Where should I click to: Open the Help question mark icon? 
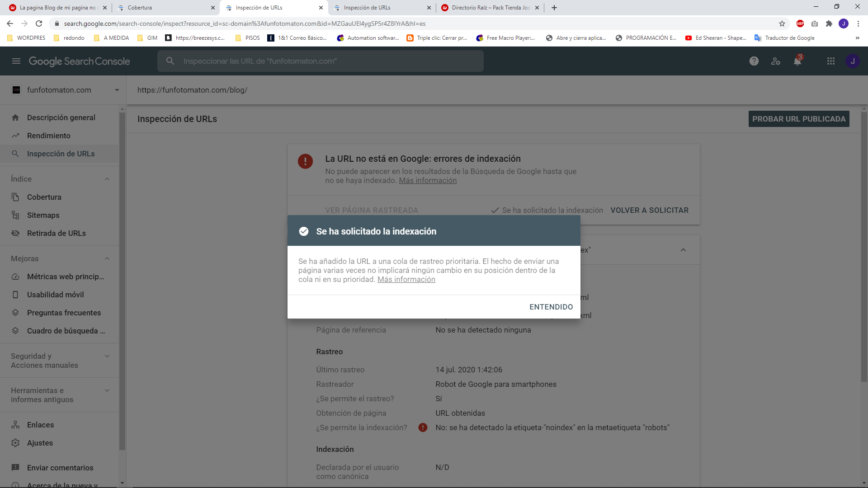[754, 61]
